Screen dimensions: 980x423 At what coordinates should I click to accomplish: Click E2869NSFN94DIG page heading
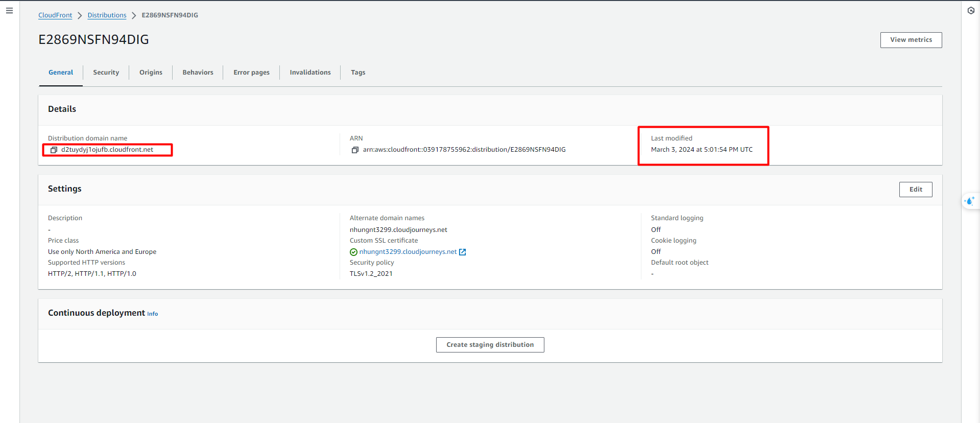click(93, 40)
